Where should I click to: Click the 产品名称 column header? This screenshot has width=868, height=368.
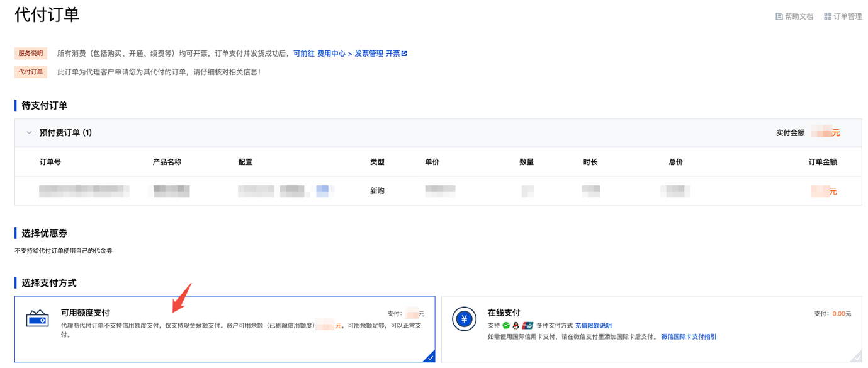coord(167,162)
